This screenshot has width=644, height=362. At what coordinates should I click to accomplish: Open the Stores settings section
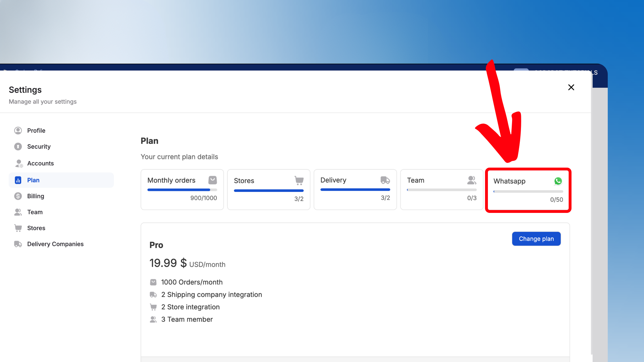pyautogui.click(x=36, y=228)
